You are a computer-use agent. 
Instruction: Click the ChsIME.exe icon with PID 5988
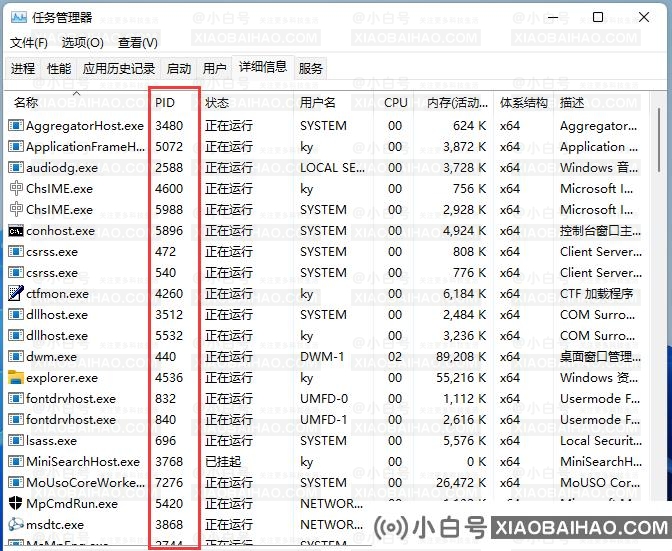(x=16, y=210)
